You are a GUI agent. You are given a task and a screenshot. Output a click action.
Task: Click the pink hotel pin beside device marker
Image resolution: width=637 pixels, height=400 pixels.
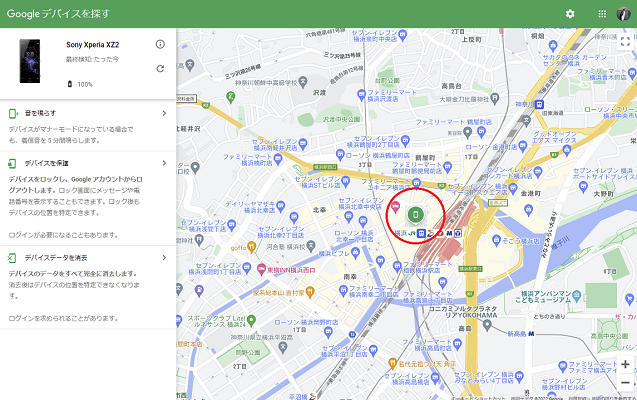(395, 207)
